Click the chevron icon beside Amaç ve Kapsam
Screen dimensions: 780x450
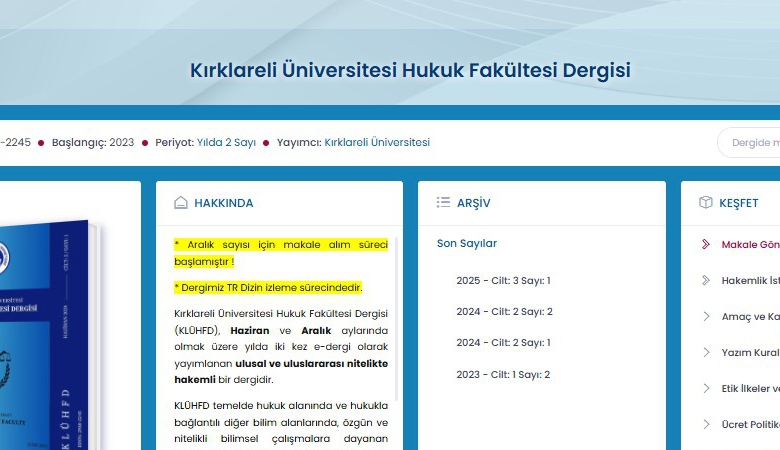pyautogui.click(x=706, y=316)
